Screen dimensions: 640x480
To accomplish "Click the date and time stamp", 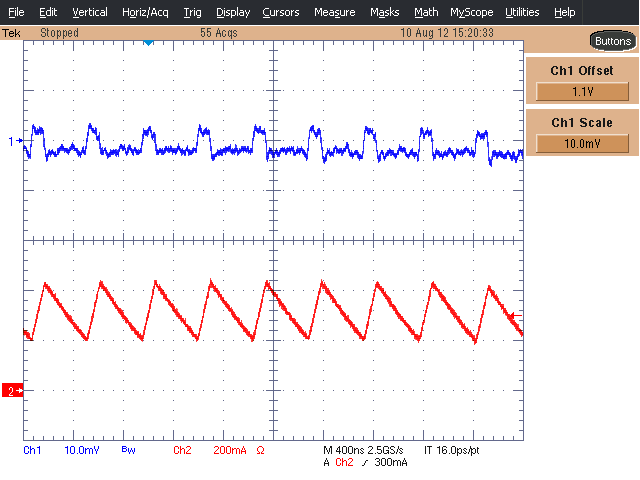I will 447,33.
